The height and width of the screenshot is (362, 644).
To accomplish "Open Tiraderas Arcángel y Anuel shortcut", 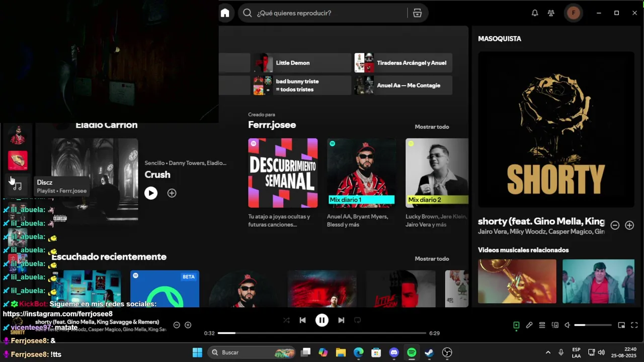I will point(403,63).
